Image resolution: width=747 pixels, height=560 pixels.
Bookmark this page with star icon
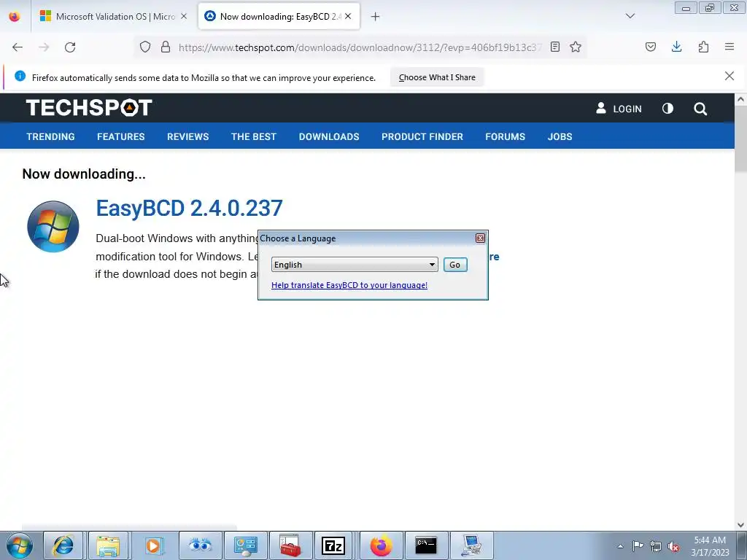point(576,47)
